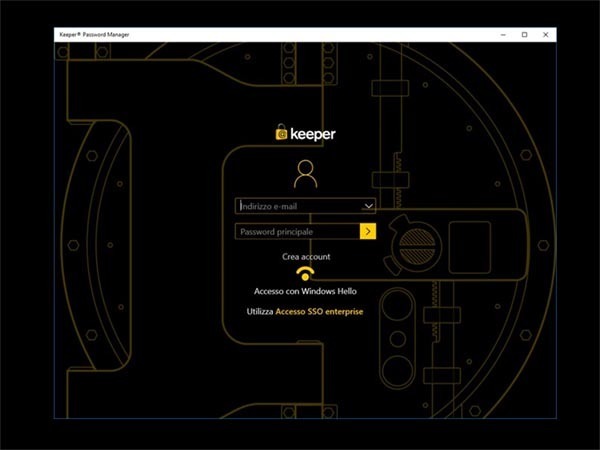Minimize the Keeper Password Manager window
The height and width of the screenshot is (450, 600).
click(503, 34)
